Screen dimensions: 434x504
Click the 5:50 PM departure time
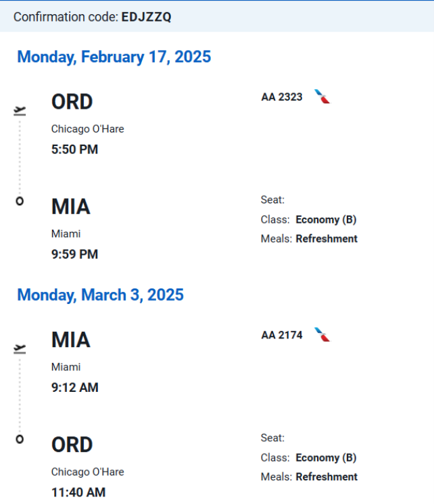pos(74,149)
